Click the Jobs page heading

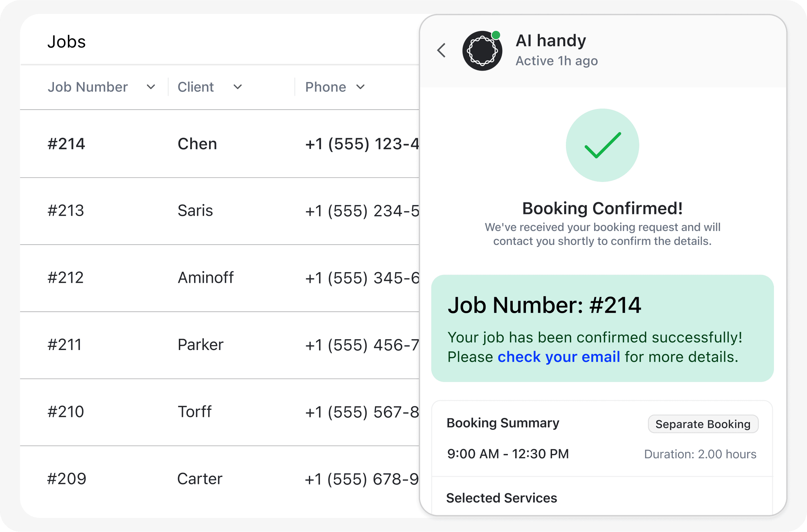pyautogui.click(x=66, y=42)
